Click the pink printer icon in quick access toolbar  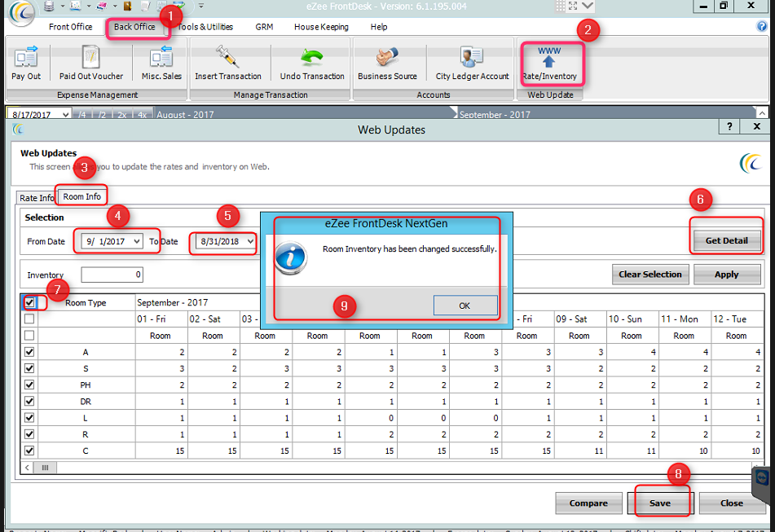tap(102, 6)
